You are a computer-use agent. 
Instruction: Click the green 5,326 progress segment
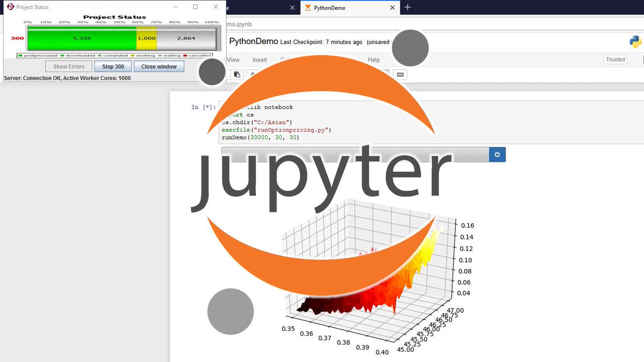82,39
